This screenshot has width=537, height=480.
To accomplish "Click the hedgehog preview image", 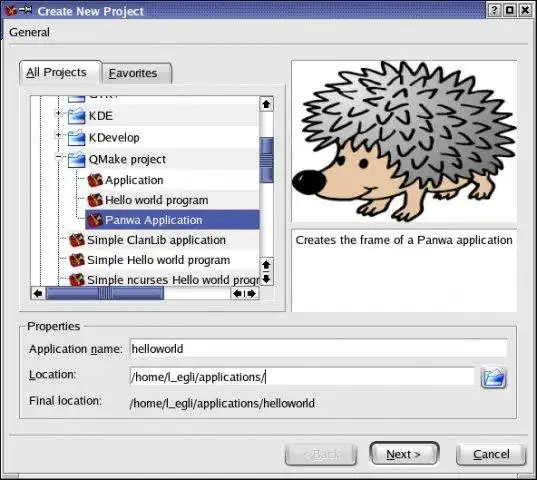I will pyautogui.click(x=404, y=141).
